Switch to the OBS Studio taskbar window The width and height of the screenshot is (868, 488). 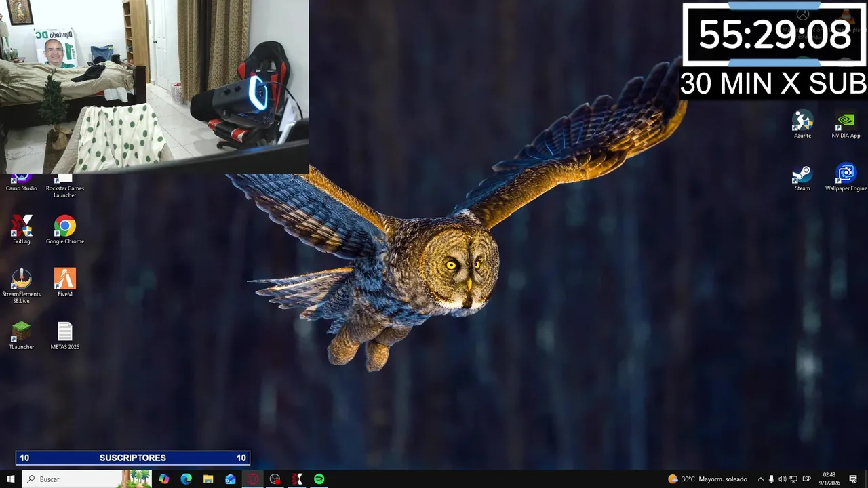275,479
